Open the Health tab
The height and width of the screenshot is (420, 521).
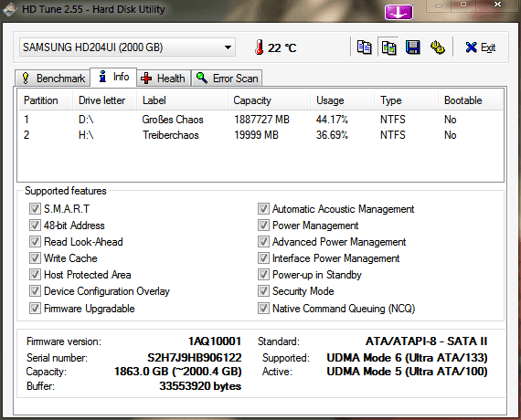tap(163, 79)
